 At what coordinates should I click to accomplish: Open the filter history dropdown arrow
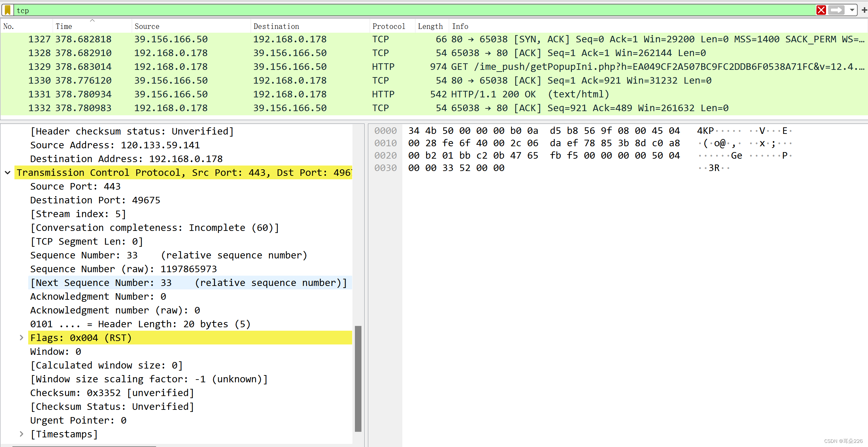pyautogui.click(x=852, y=10)
